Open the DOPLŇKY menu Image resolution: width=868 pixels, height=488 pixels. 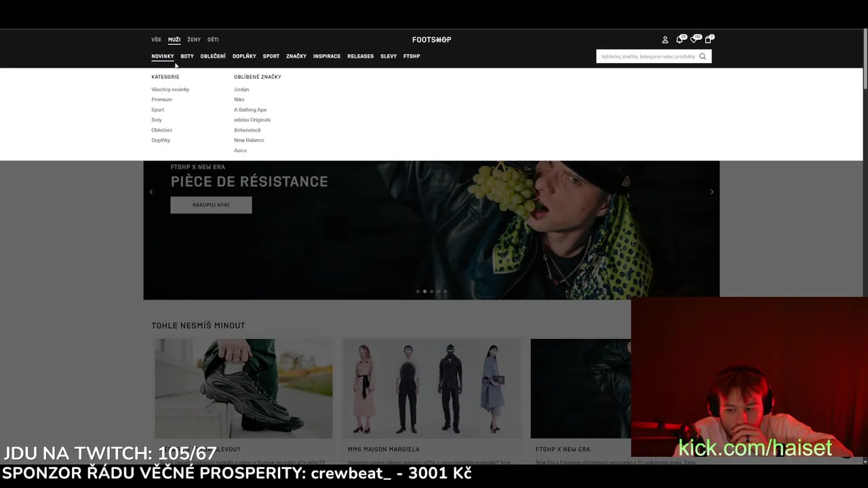244,56
